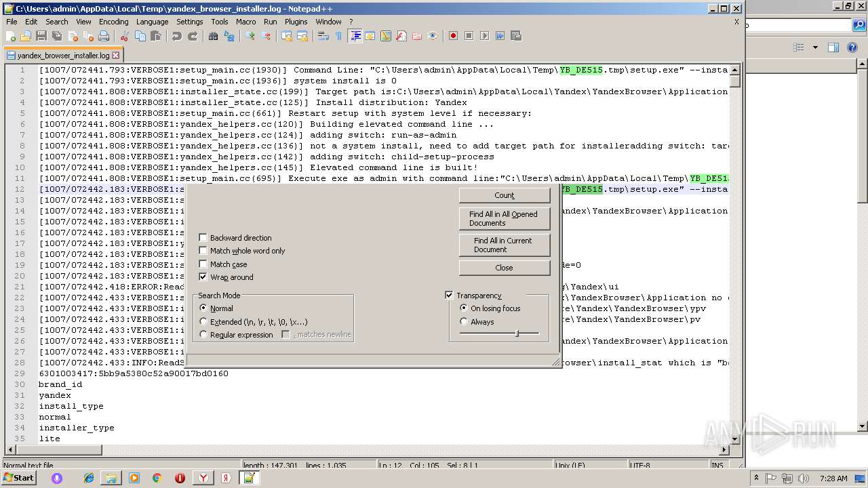Toggle show all characters pilcrow icon
This screenshot has width=868, height=488.
(x=338, y=36)
